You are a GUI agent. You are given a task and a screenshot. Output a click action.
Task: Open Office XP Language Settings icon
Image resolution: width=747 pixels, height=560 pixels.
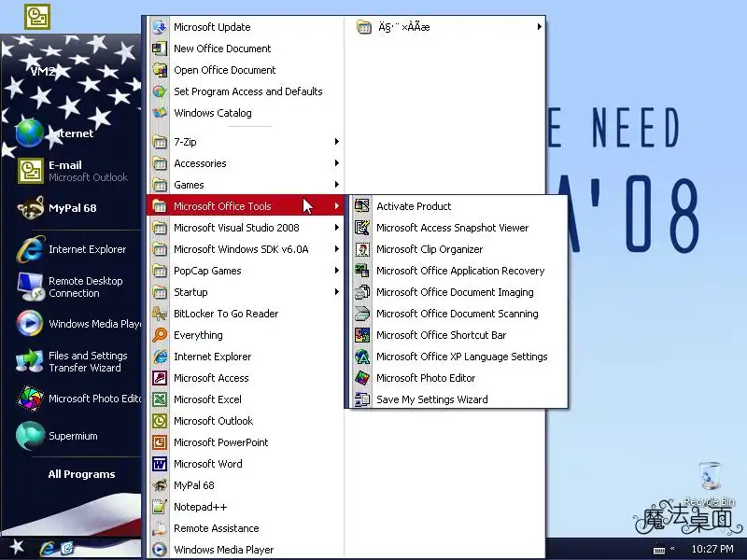point(362,357)
